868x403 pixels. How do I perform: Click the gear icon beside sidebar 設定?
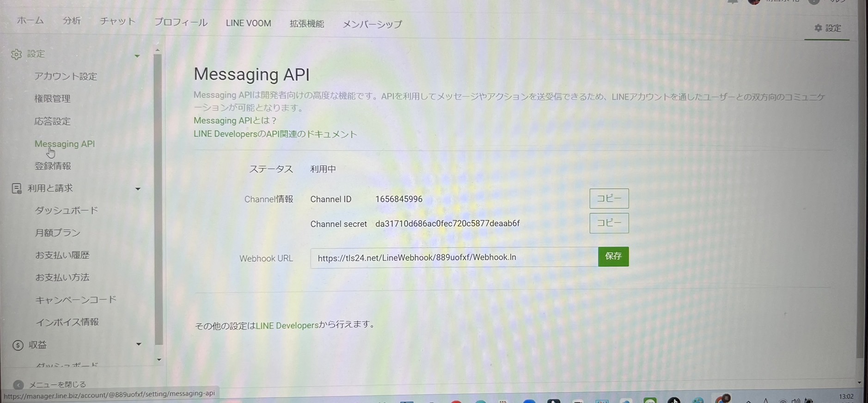16,54
